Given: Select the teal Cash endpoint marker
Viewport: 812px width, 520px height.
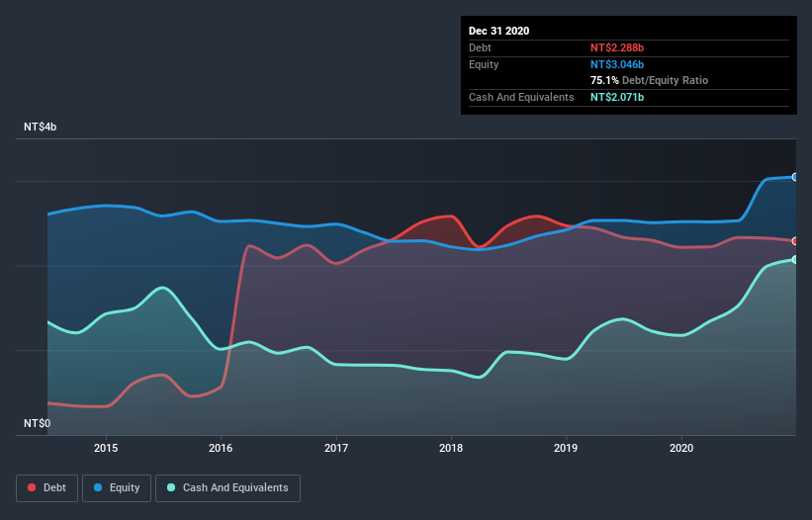Looking at the screenshot, I should tap(795, 260).
